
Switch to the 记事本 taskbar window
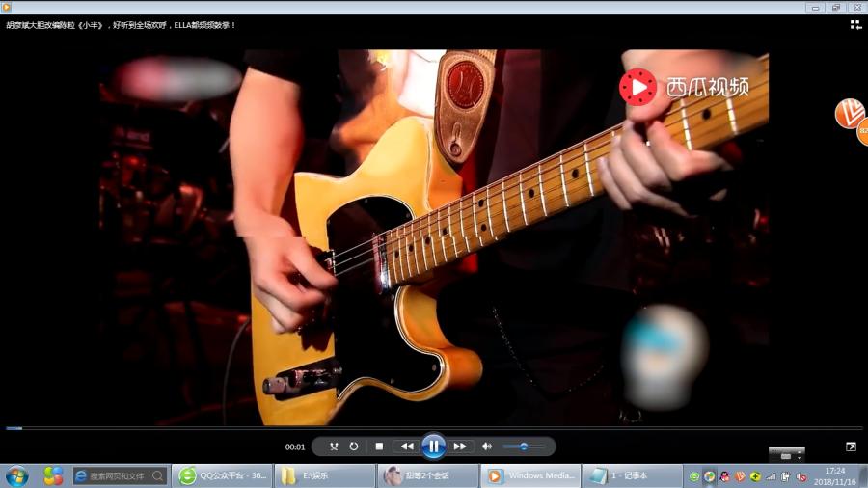[633, 476]
